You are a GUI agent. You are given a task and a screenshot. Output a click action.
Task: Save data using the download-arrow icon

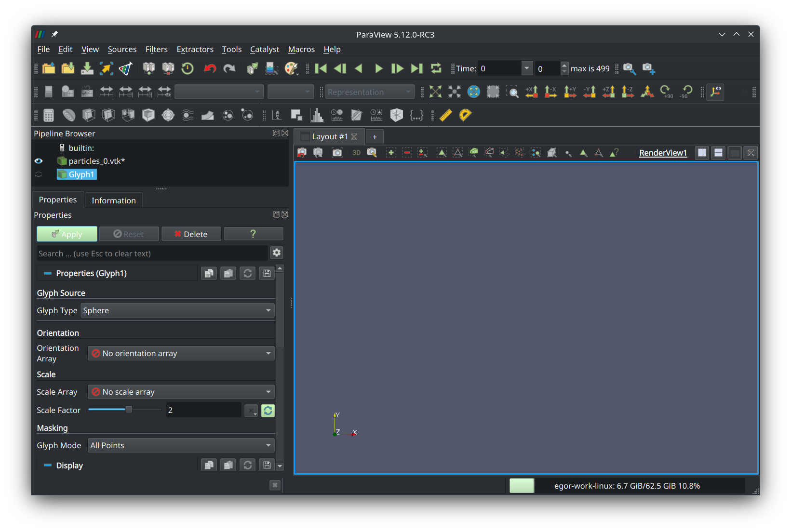tap(87, 68)
